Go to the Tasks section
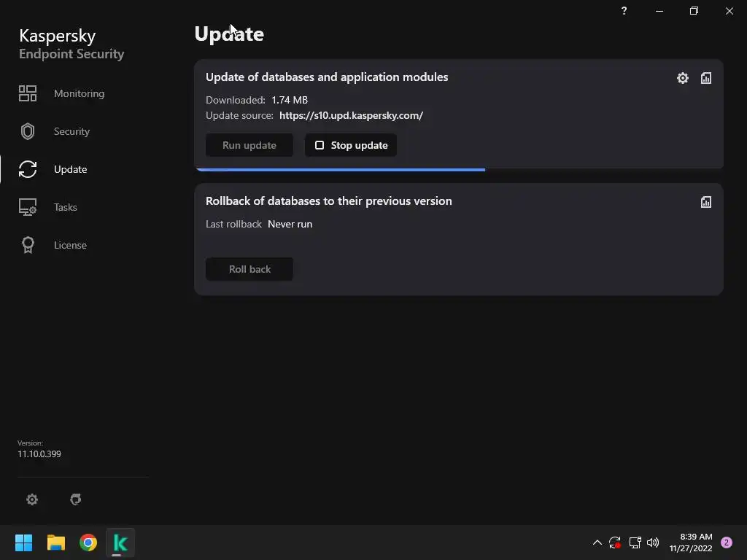Screen dimensions: 747x560 tap(65, 207)
